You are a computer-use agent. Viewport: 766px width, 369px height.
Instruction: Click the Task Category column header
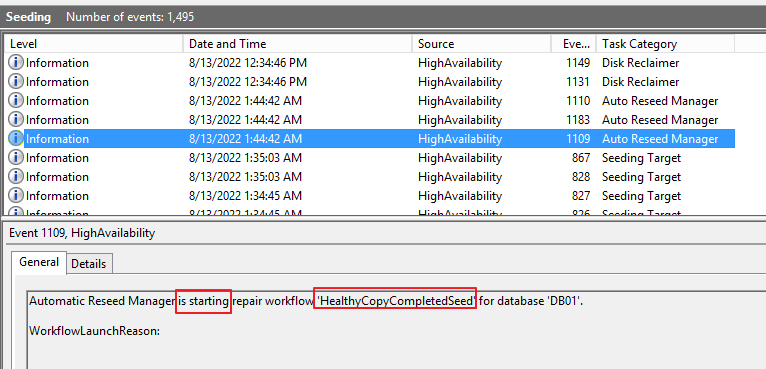665,44
